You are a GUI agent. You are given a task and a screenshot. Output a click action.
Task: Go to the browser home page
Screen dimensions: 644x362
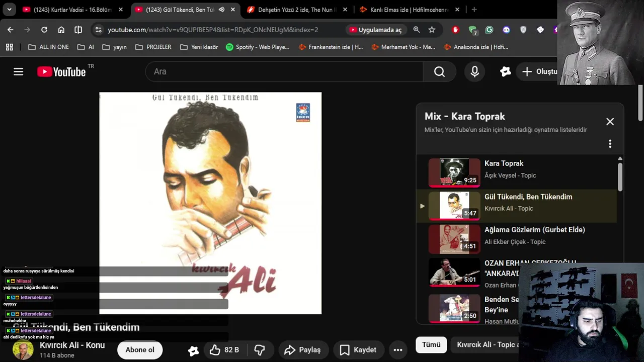[x=61, y=30]
